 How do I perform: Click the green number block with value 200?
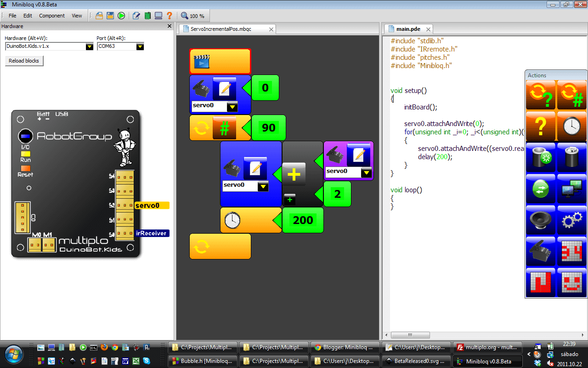pos(303,220)
